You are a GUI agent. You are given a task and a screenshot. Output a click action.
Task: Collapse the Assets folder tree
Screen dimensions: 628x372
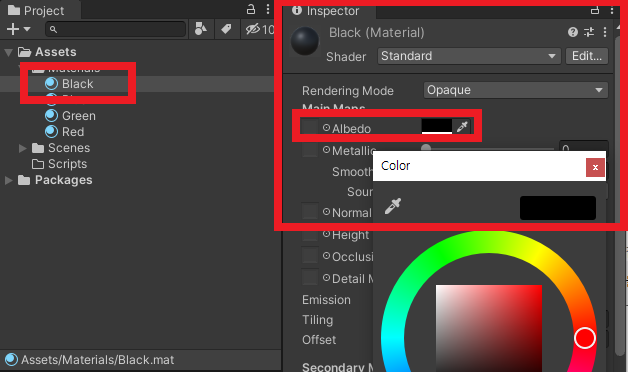pos(8,52)
